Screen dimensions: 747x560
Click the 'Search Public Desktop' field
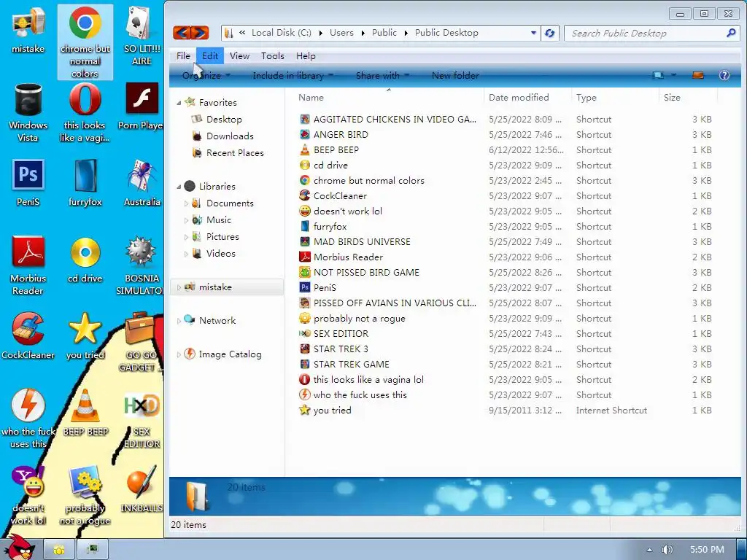pyautogui.click(x=651, y=33)
